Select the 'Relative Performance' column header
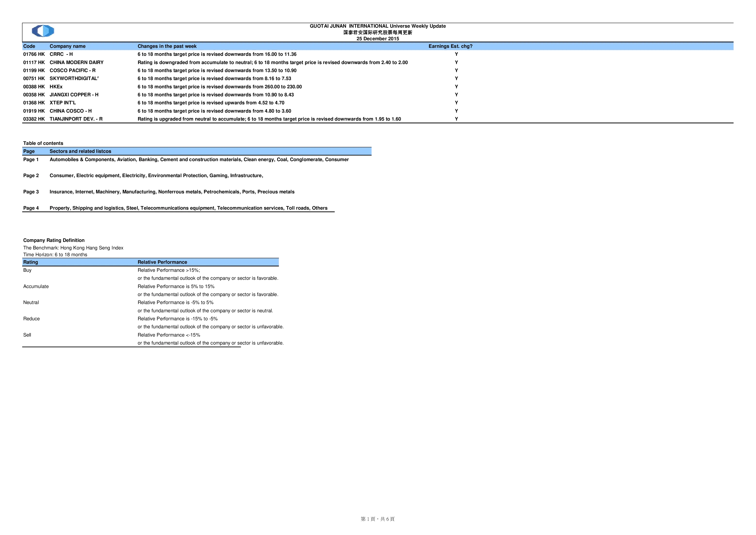 (162, 262)
